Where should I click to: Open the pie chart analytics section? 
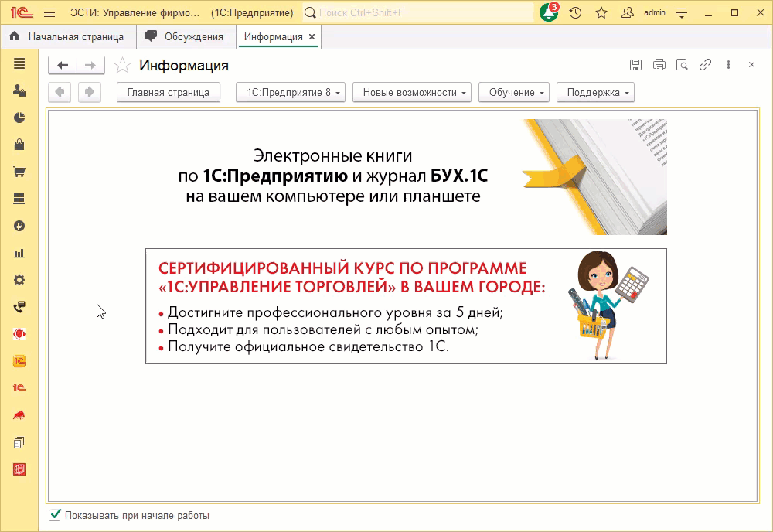point(19,117)
